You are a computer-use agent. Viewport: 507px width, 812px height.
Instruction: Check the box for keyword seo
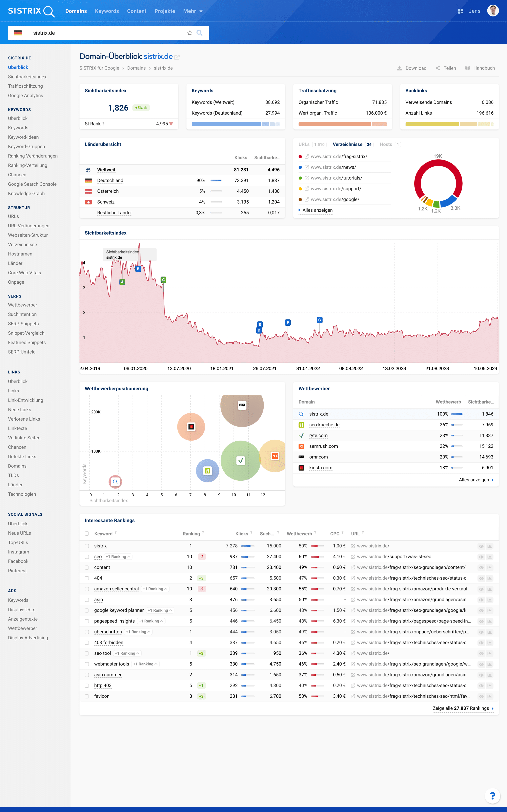tap(87, 557)
